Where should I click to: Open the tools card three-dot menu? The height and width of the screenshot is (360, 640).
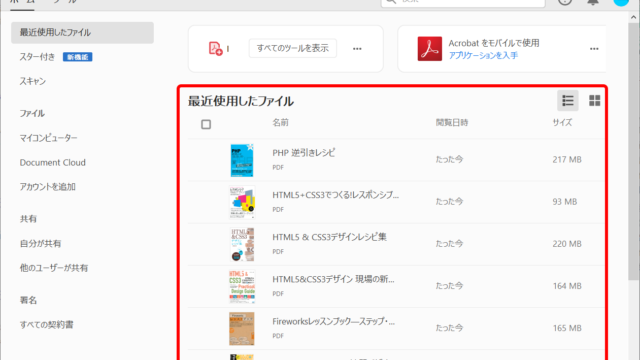pos(357,49)
